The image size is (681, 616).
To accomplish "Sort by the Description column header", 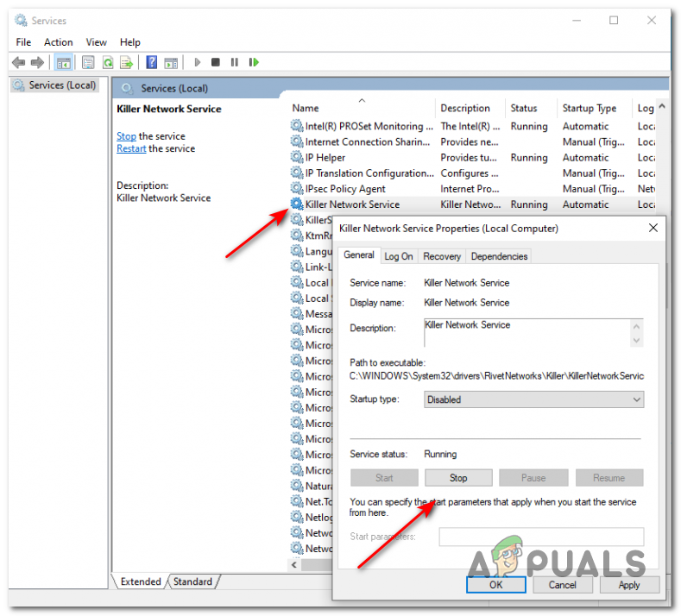I will (x=465, y=108).
